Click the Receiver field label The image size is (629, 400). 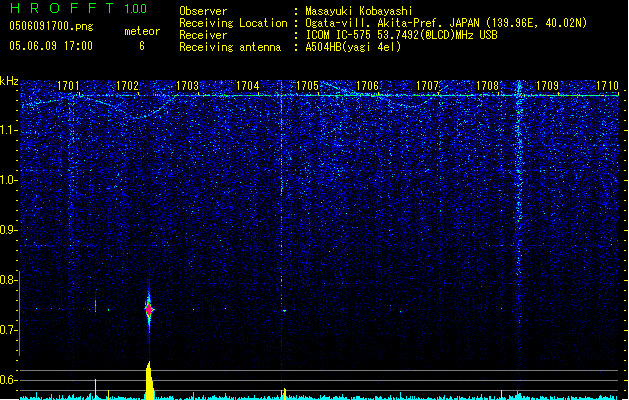point(203,35)
